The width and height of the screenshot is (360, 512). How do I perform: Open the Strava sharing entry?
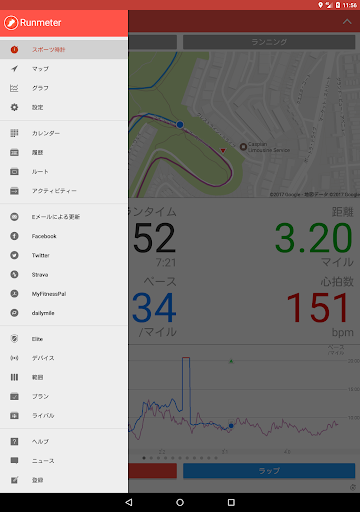(x=64, y=275)
